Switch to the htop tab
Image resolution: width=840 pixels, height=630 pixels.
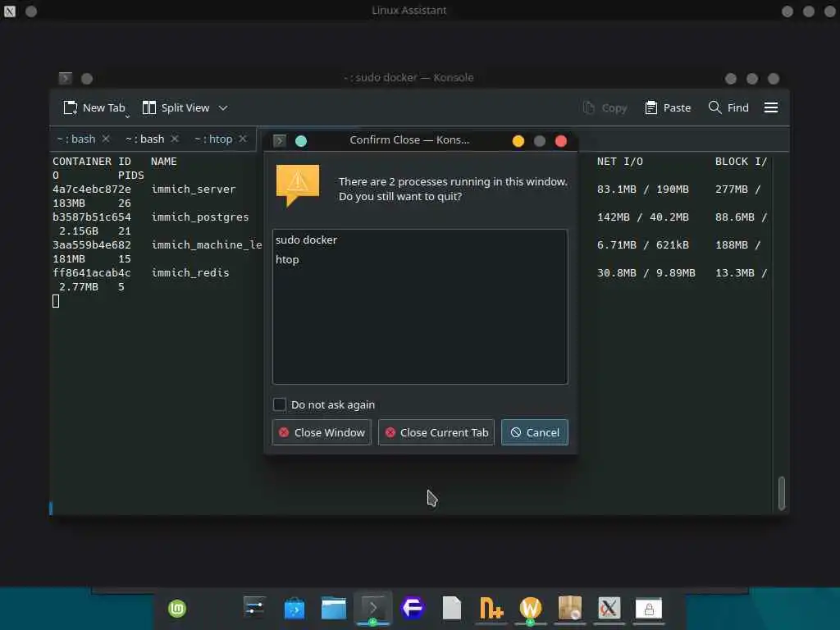click(x=213, y=139)
